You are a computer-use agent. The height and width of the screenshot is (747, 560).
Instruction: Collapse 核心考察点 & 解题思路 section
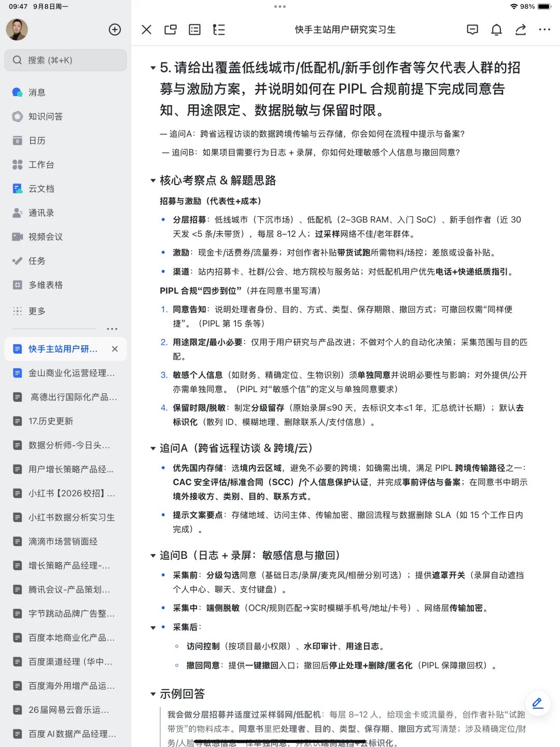pos(153,181)
